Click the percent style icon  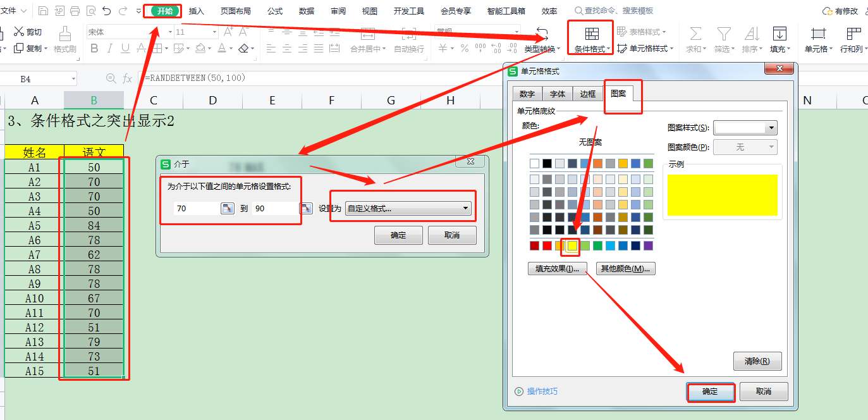(x=464, y=48)
